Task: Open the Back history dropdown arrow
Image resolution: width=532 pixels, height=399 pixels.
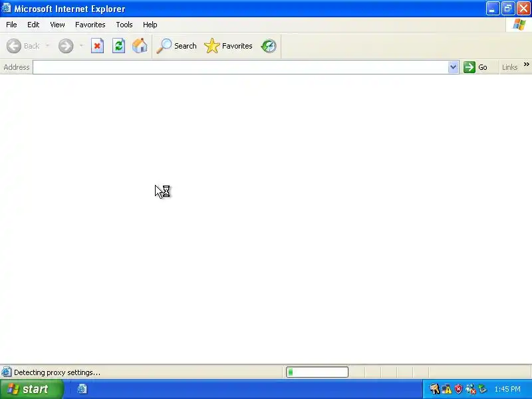Action: click(47, 46)
